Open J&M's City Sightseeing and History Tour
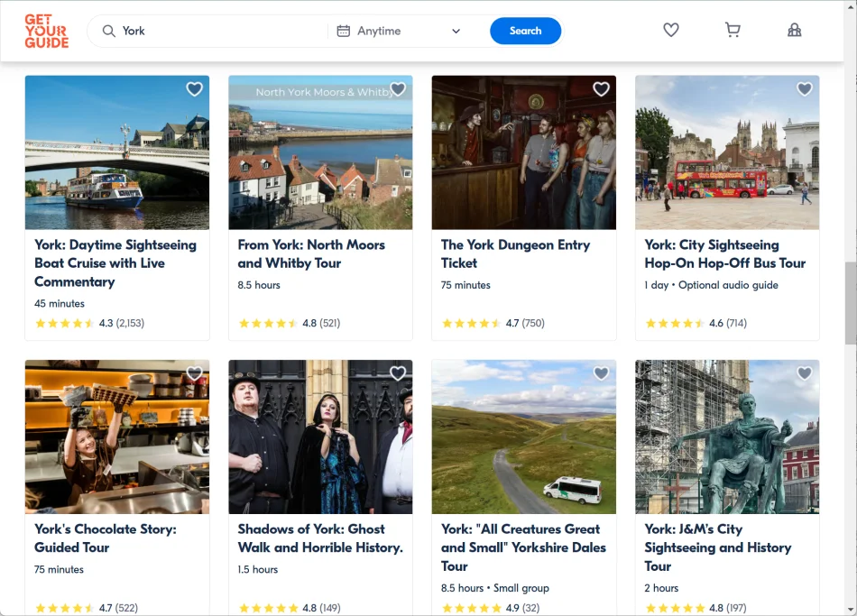This screenshot has height=616, width=857. point(717,547)
